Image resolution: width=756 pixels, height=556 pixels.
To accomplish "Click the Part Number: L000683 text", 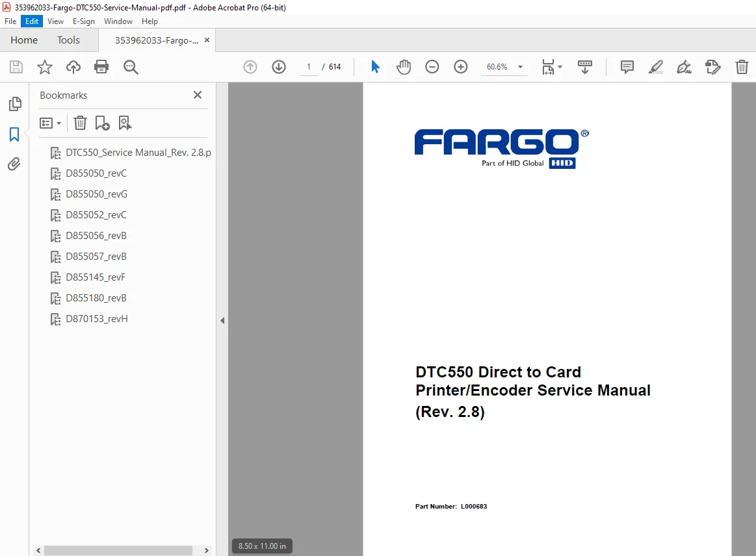I will click(450, 507).
